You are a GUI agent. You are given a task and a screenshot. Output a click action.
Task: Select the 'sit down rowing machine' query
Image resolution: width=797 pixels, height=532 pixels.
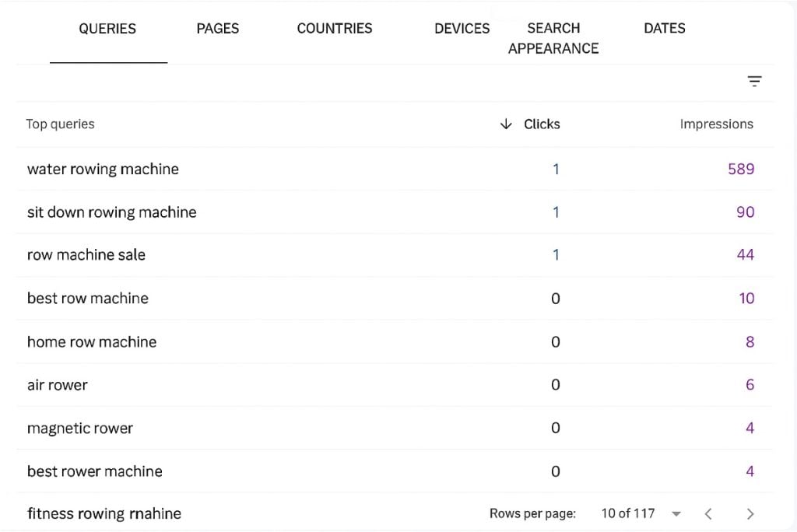click(112, 212)
